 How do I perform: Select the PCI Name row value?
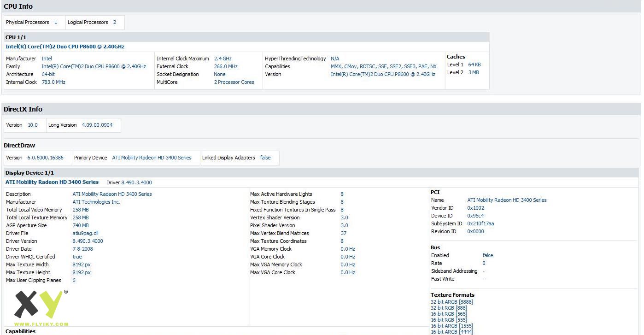[x=507, y=200]
